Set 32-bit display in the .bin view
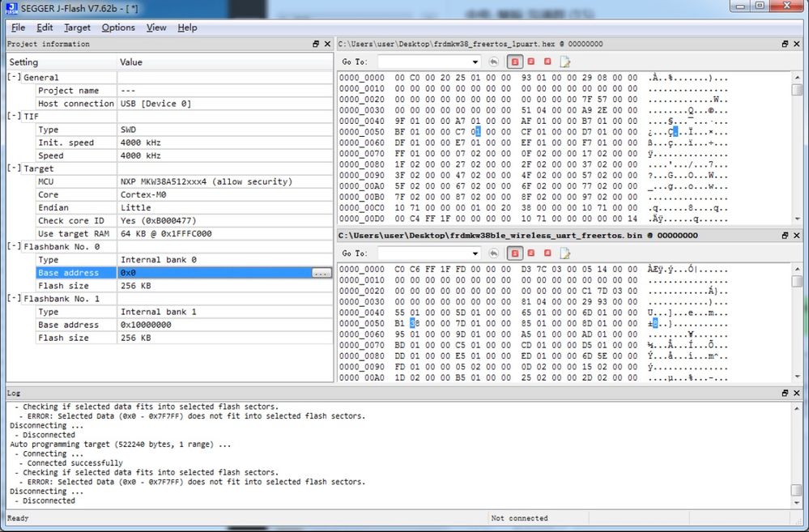Image resolution: width=809 pixels, height=532 pixels. pos(547,253)
